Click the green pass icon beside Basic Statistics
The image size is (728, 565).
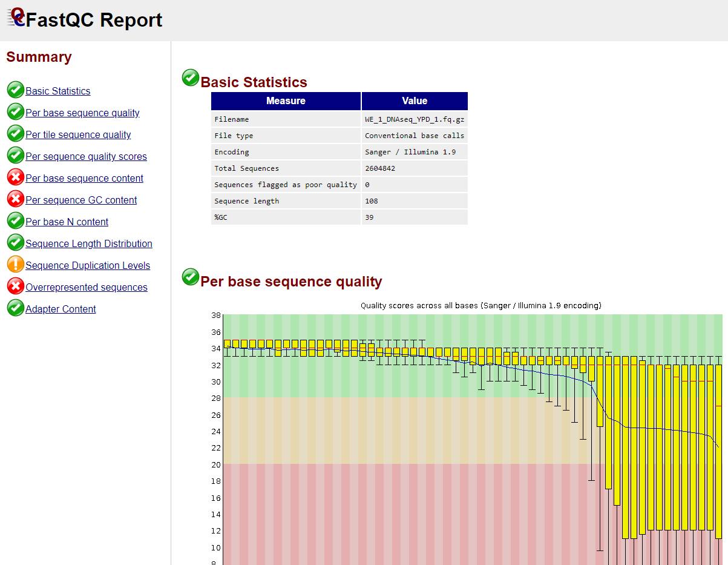point(15,90)
